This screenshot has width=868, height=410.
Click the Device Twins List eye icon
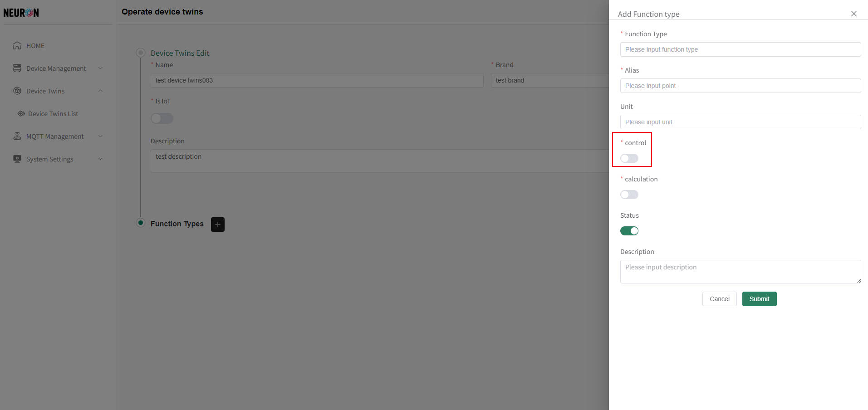(21, 113)
